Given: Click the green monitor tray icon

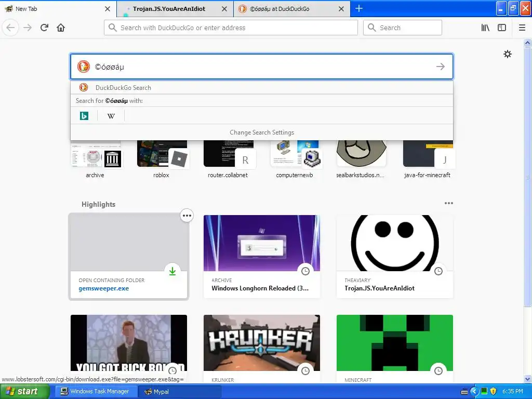Looking at the screenshot, I should click(x=484, y=391).
